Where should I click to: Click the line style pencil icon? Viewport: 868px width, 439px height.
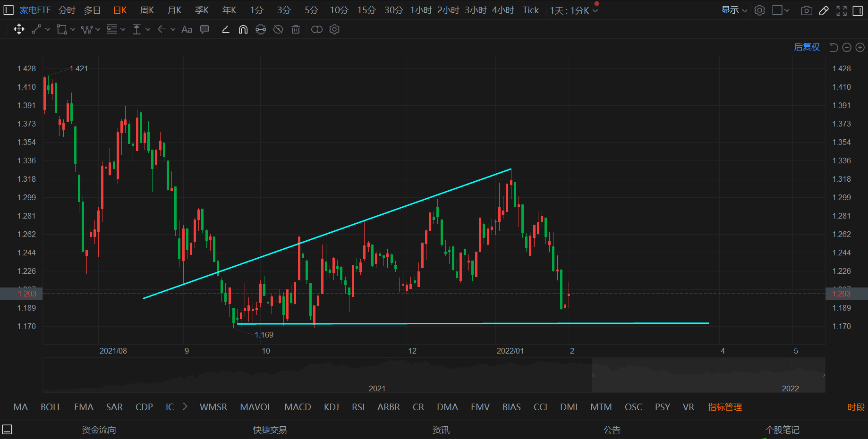226,29
